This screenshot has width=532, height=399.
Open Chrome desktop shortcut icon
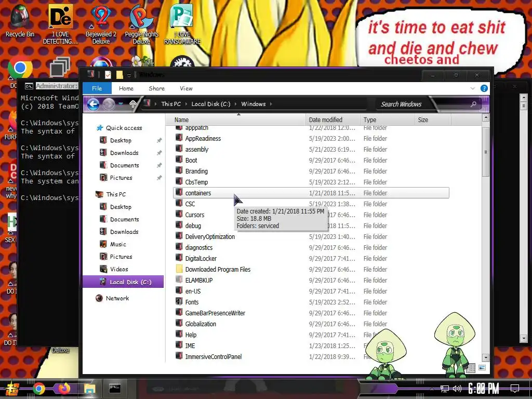click(x=20, y=68)
